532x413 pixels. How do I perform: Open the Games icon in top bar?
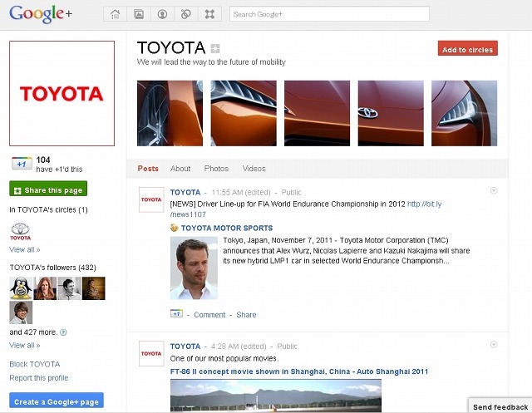coord(209,14)
